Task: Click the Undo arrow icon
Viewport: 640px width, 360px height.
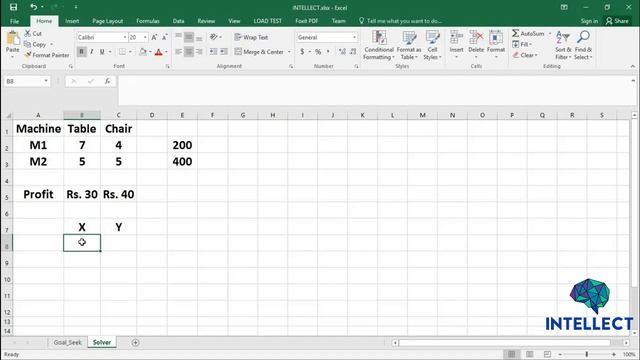Action: coord(33,7)
